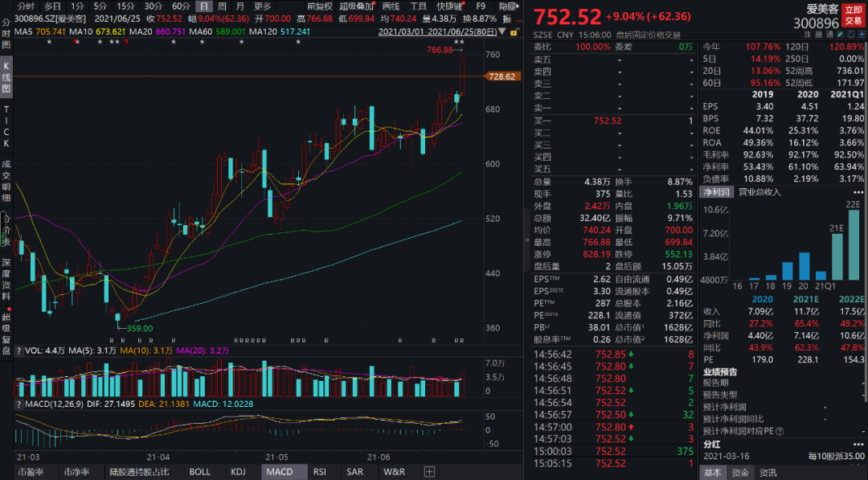Image resolution: width=868 pixels, height=480 pixels.
Task: Select the KDJ indicator tab
Action: click(238, 472)
